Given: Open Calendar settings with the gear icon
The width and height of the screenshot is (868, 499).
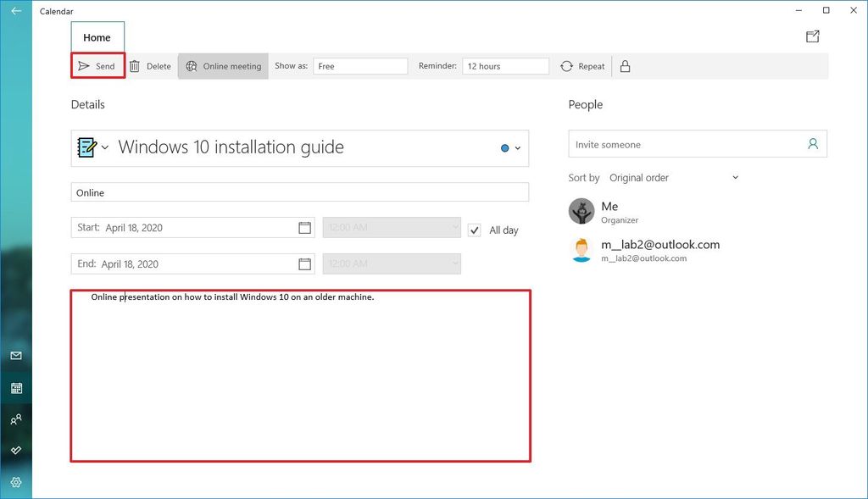Looking at the screenshot, I should [x=15, y=481].
